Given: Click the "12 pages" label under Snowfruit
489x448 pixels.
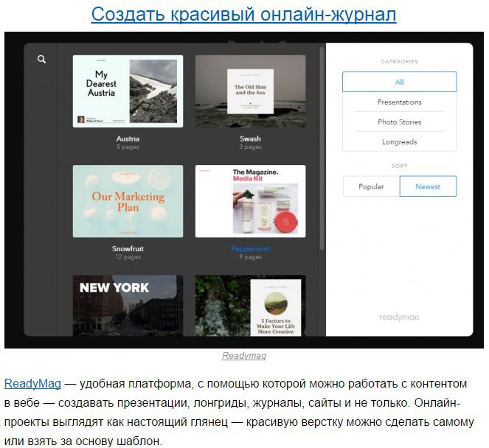Looking at the screenshot, I should pos(128,257).
